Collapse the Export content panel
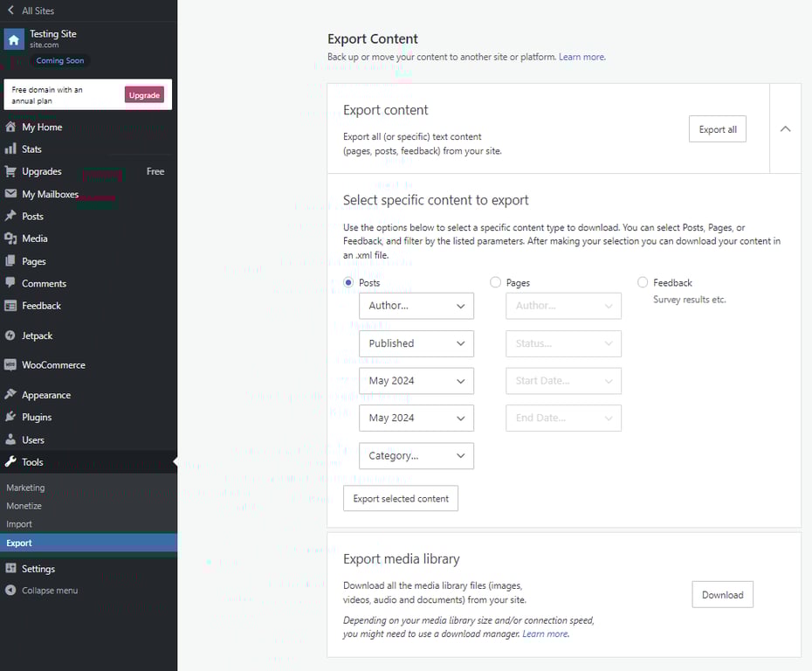The height and width of the screenshot is (671, 812). (785, 128)
